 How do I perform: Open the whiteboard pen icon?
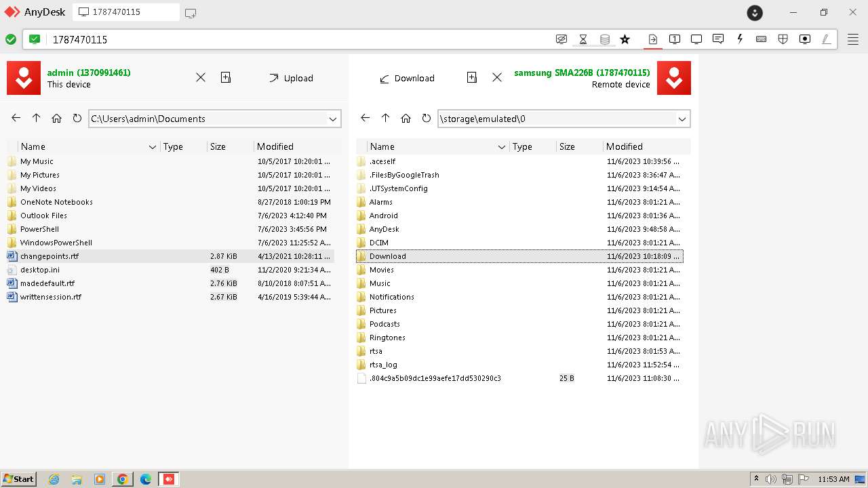[827, 39]
